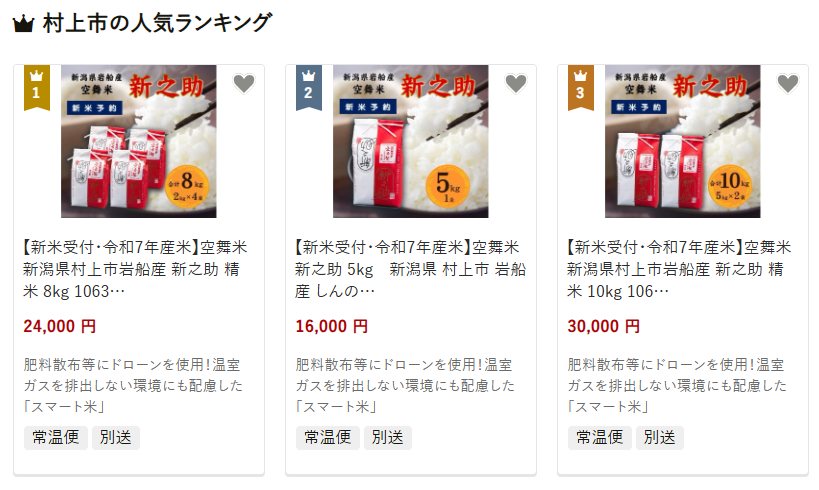Select the 24,000 円 price
Screen dimensions: 819x490
coord(60,326)
